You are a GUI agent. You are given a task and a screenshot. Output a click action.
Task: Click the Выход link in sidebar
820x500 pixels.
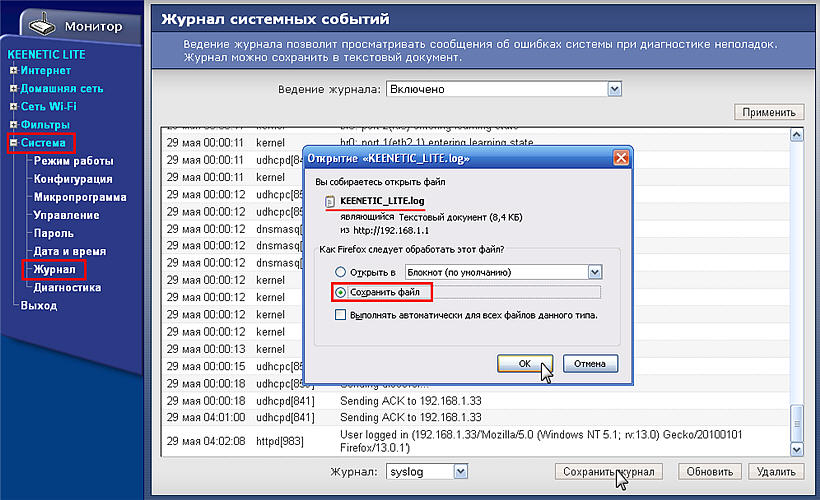pos(39,305)
